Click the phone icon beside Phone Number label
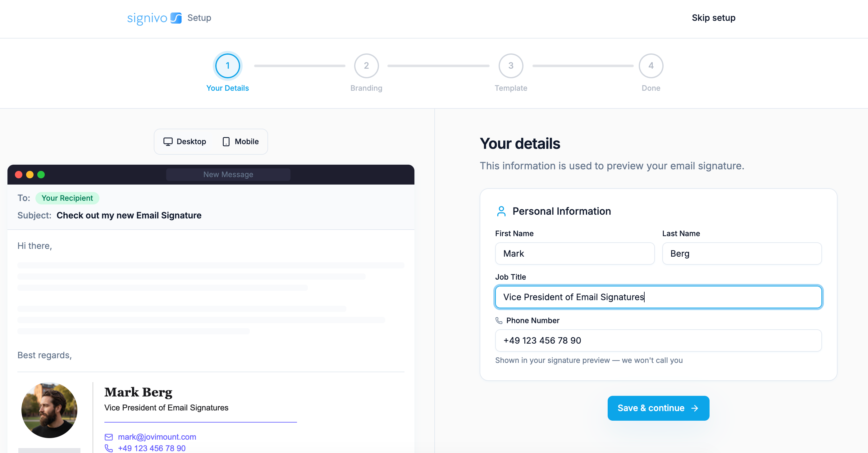The width and height of the screenshot is (868, 453). [x=499, y=321]
